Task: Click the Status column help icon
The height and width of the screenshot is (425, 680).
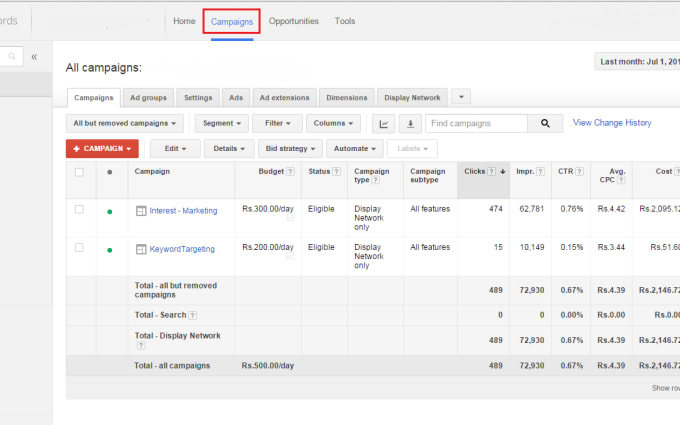Action: click(337, 171)
